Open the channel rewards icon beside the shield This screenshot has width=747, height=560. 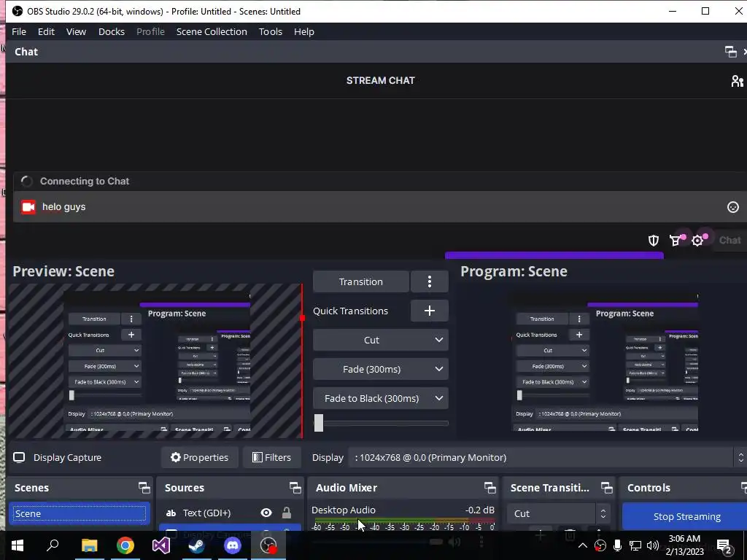point(676,241)
